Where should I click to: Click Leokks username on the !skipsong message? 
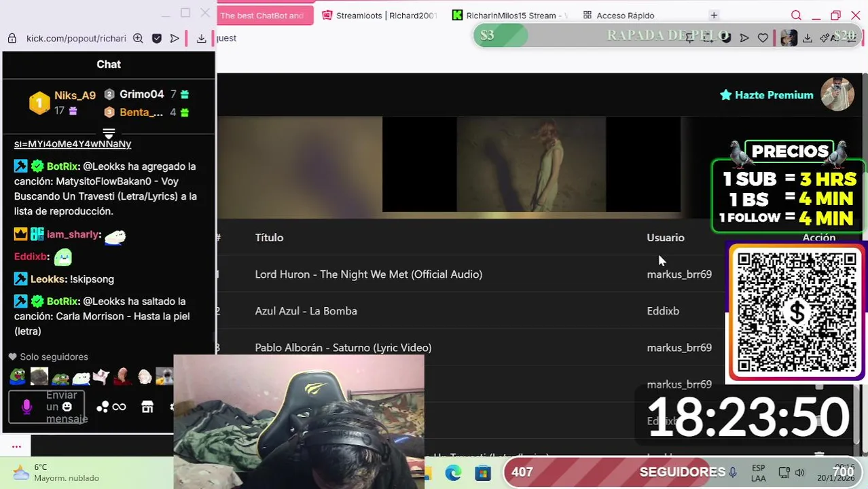point(48,279)
